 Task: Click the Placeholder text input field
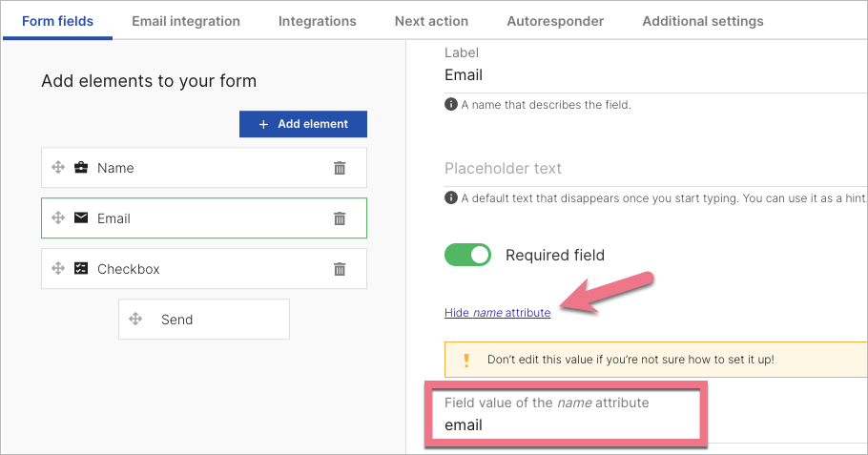coord(649,169)
